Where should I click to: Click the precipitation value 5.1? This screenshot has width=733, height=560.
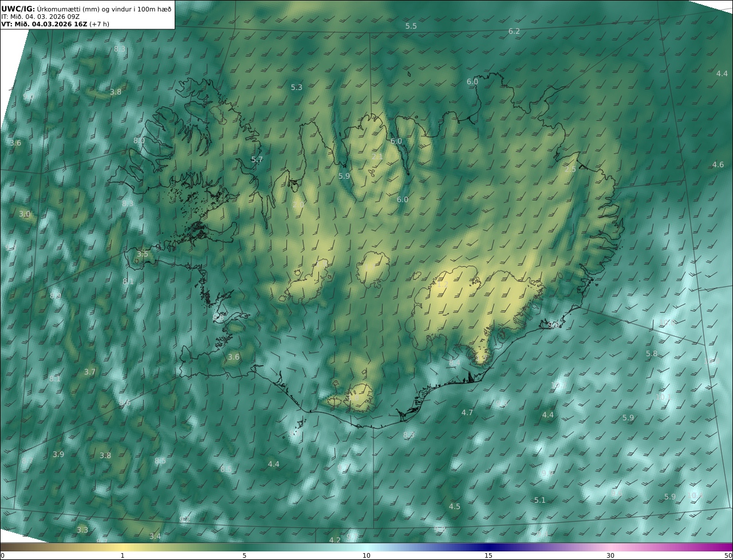pos(540,500)
